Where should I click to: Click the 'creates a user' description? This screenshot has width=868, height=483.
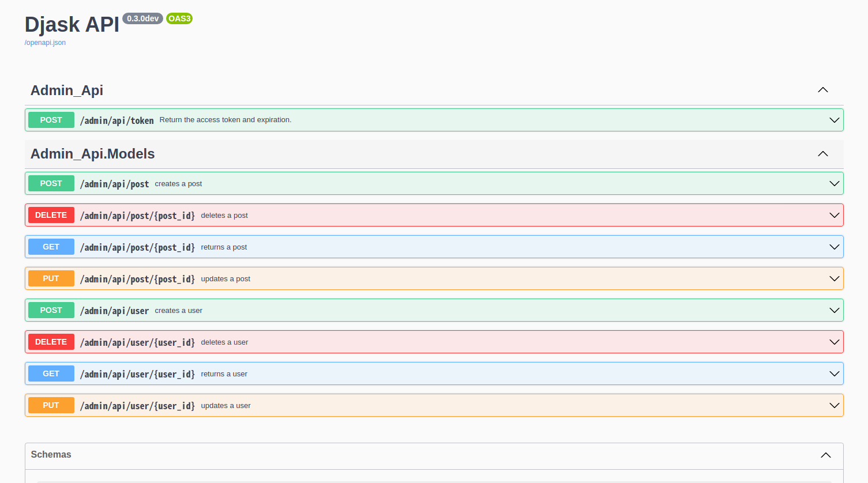click(179, 311)
